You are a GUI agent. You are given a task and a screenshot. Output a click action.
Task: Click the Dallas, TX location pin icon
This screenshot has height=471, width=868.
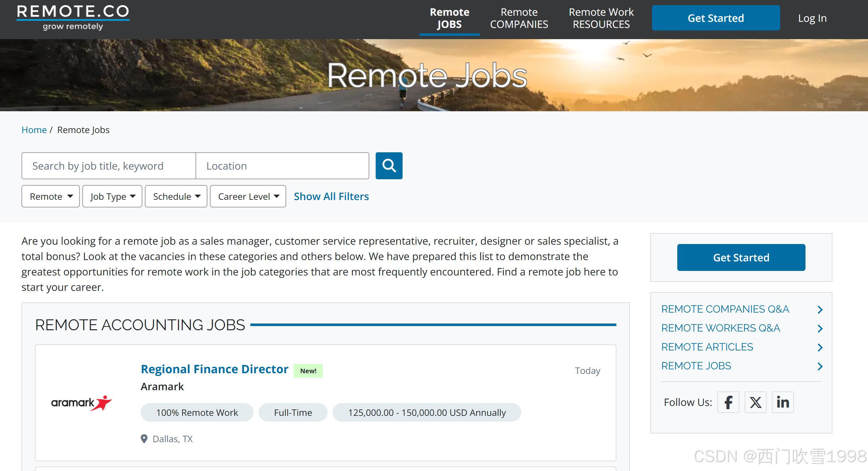[x=144, y=439]
